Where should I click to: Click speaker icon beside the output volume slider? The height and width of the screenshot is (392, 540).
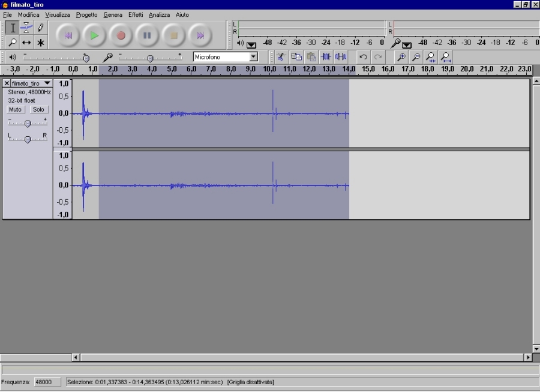click(x=13, y=57)
